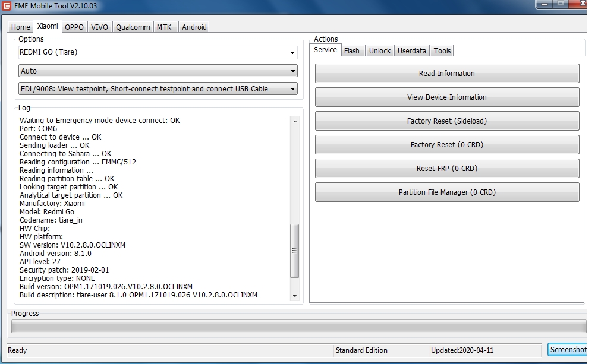The height and width of the screenshot is (364, 598).
Task: Open the Auto mode dropdown
Action: click(158, 71)
